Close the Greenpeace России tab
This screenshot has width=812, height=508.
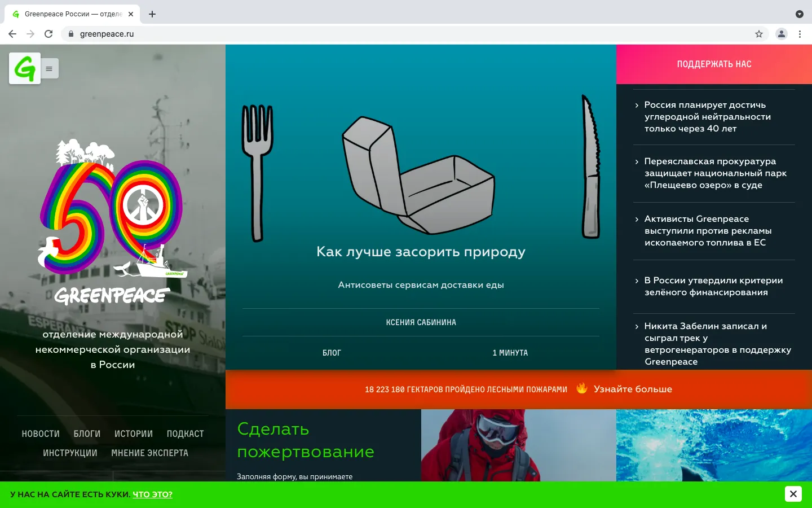[x=131, y=14]
